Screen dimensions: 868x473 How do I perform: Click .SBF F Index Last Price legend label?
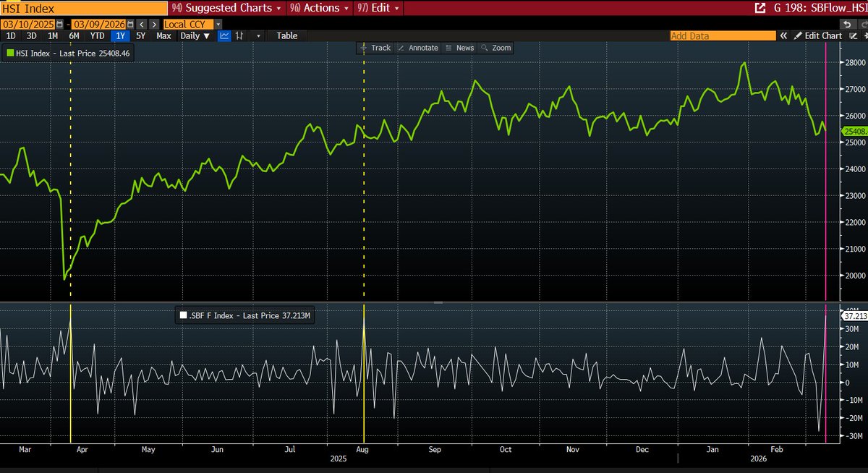pyautogui.click(x=250, y=315)
